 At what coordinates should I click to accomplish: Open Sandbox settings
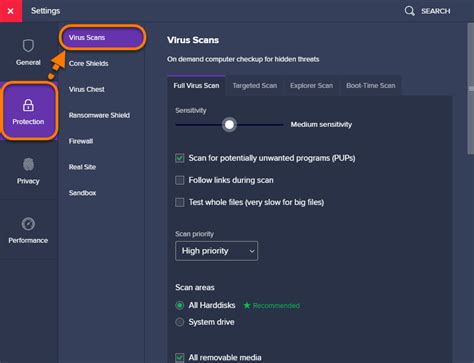coord(82,193)
